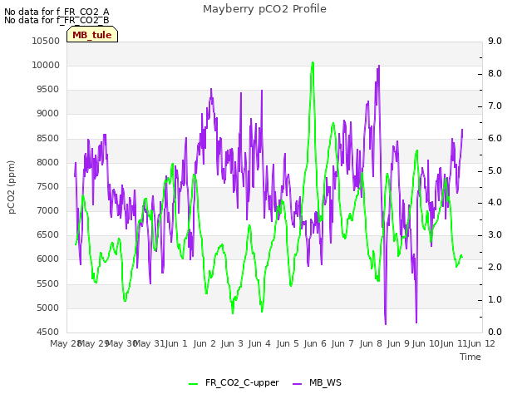Click the Jun 4 date tick label
Viewport: 532px width, 399px height.
259,343
